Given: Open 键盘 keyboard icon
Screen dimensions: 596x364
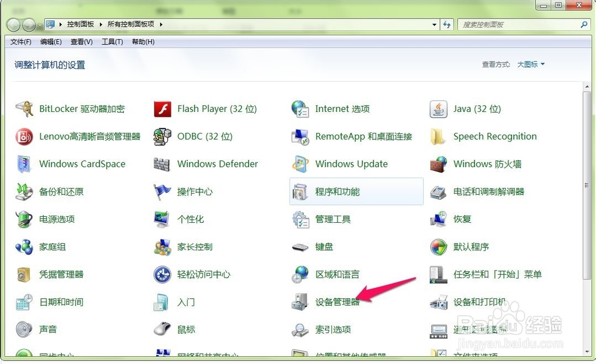Looking at the screenshot, I should pos(300,247).
